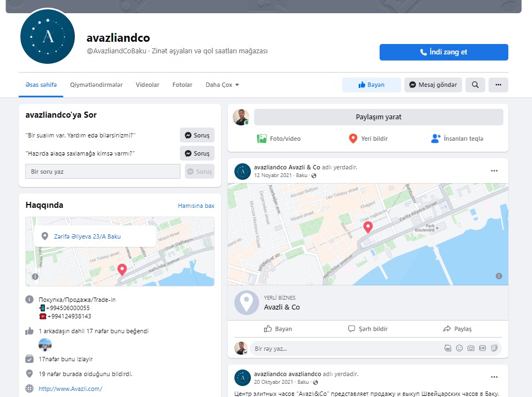
Task: Click the map info icon on post map
Action: coord(499,276)
